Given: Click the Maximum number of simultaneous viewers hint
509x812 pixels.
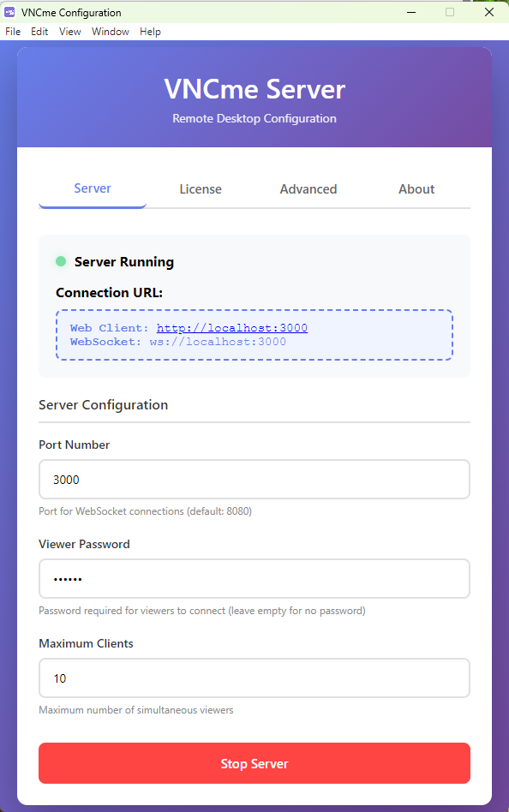Looking at the screenshot, I should click(135, 710).
